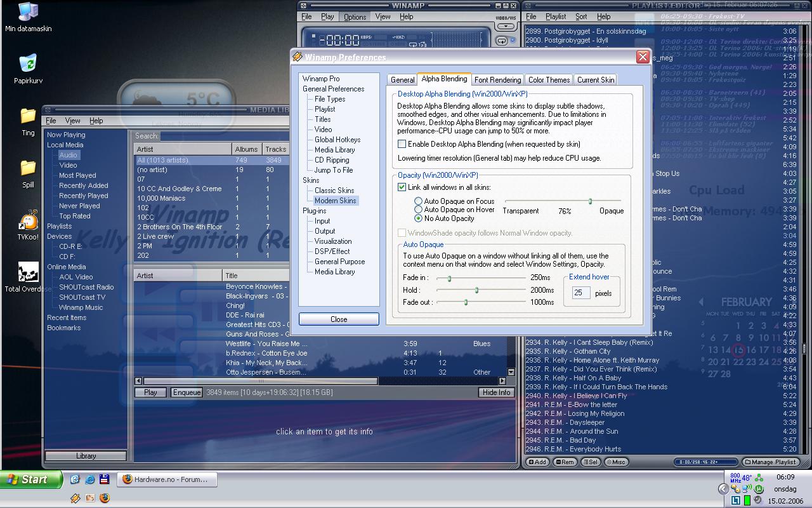The image size is (812, 508).
Task: Toggle Link all windows in all skins
Action: 402,187
